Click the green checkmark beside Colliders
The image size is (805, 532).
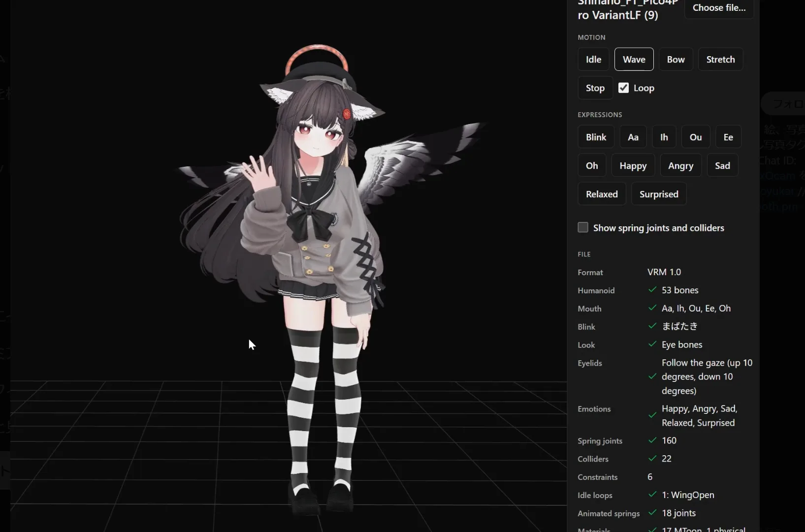pos(652,458)
